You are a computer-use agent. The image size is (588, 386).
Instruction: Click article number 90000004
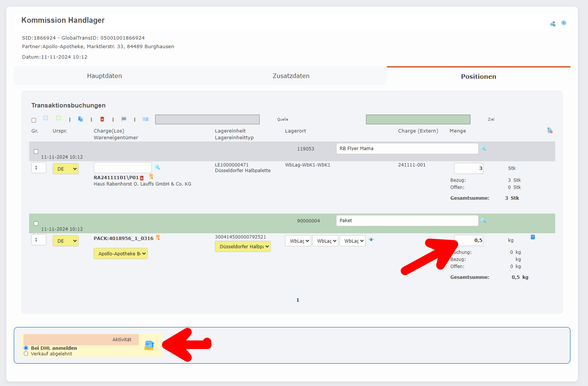(309, 221)
